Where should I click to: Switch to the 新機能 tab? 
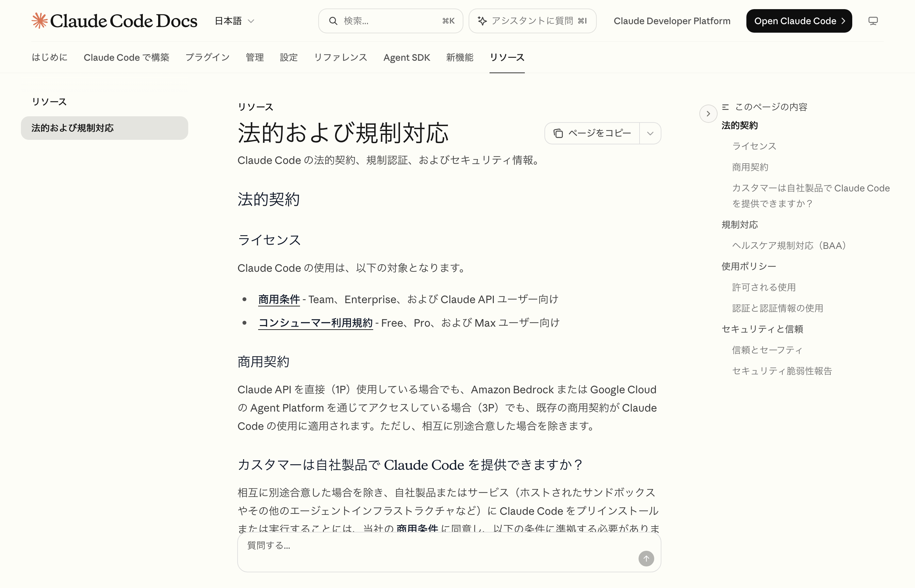coord(460,57)
